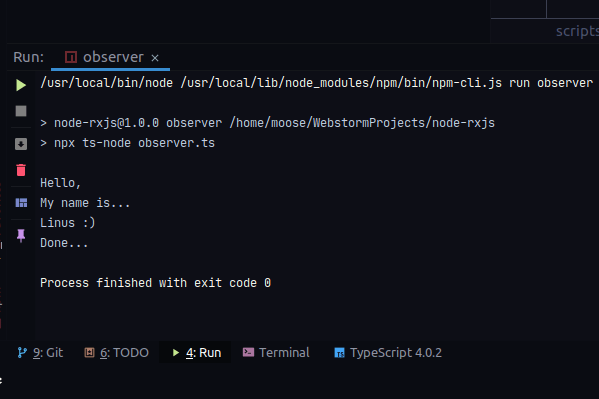Click the Process finished with exit code line
This screenshot has width=599, height=399.
pyautogui.click(x=155, y=283)
